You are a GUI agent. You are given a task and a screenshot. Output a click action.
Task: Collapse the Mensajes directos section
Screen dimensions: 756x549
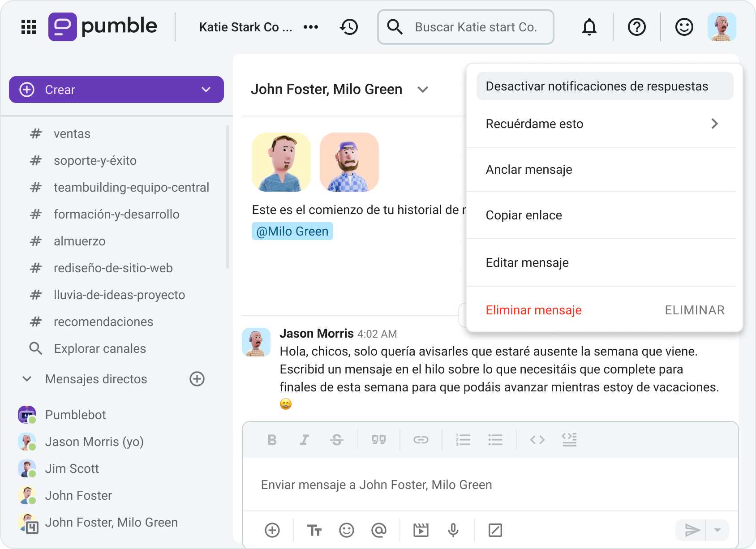coord(26,379)
